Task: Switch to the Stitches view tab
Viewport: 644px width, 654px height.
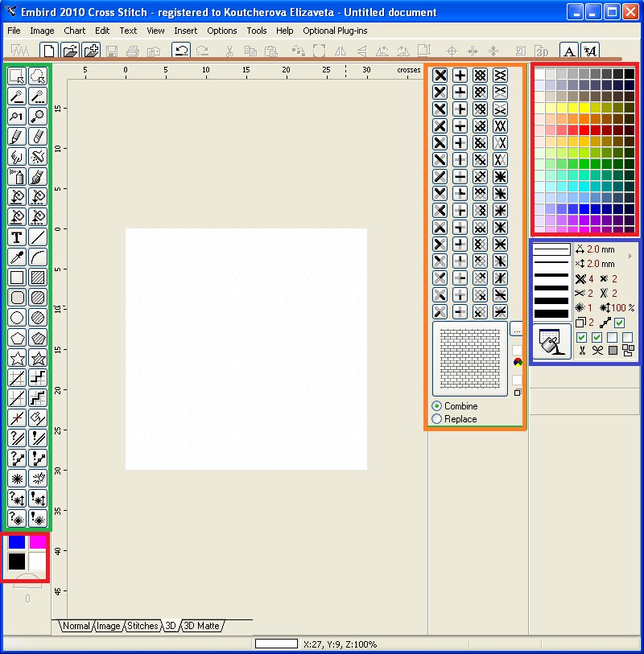Action: tap(142, 626)
